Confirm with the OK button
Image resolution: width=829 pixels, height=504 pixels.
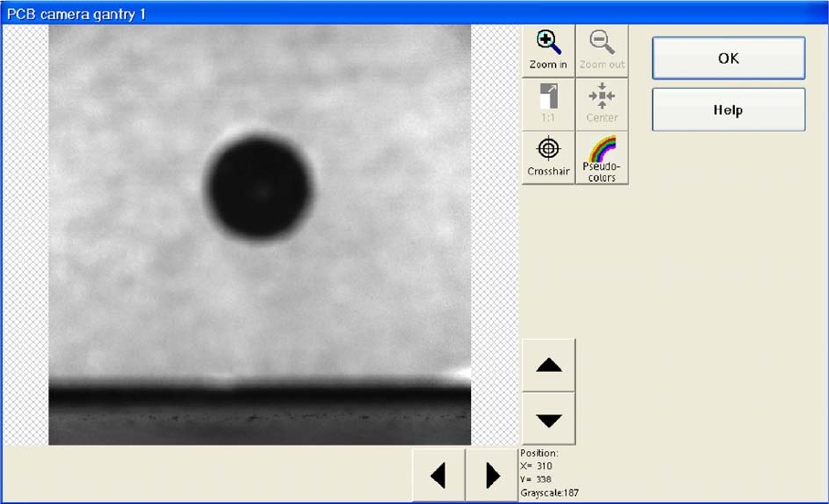729,58
